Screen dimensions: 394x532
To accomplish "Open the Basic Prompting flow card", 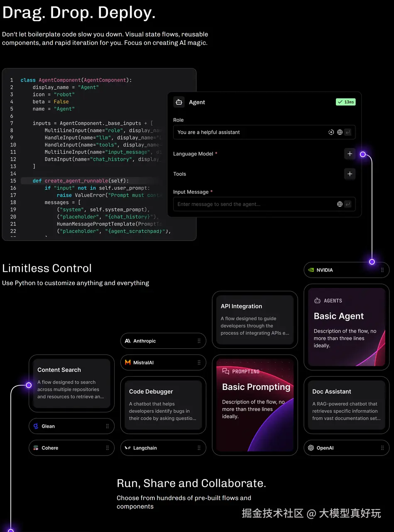I will (255, 405).
